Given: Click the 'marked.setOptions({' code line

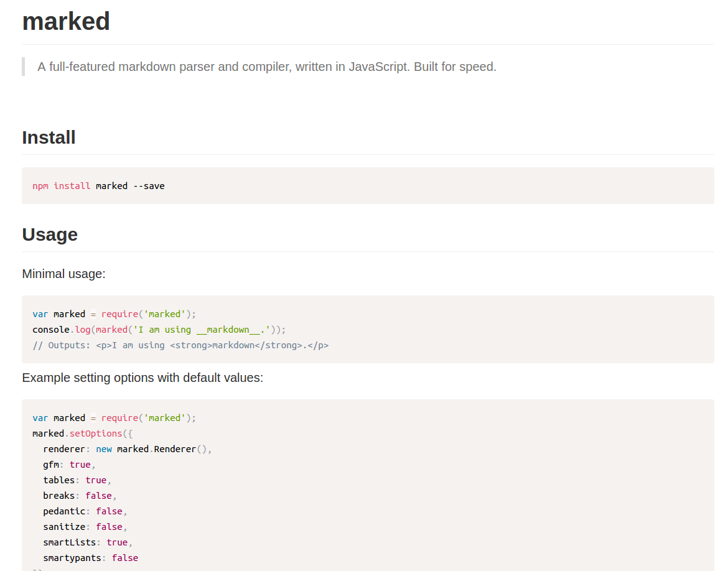Looking at the screenshot, I should (83, 434).
